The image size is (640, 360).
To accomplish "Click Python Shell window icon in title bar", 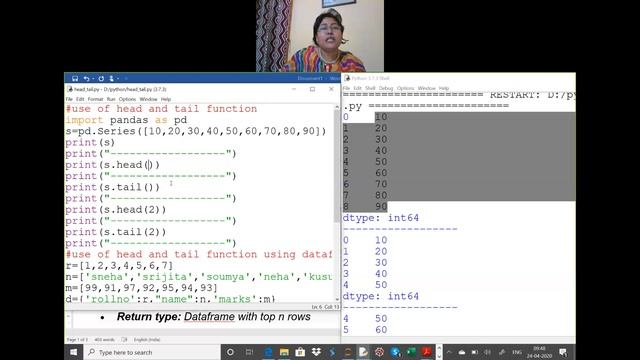I will (347, 78).
